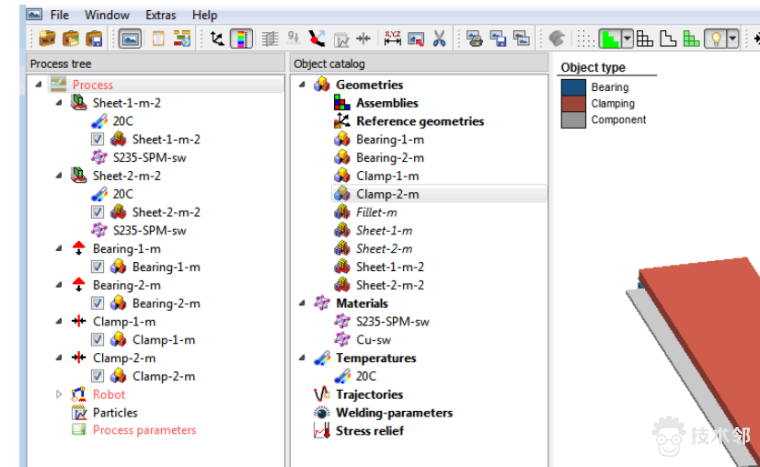The image size is (760, 467).
Task: Click the print view icon
Action: 475,39
